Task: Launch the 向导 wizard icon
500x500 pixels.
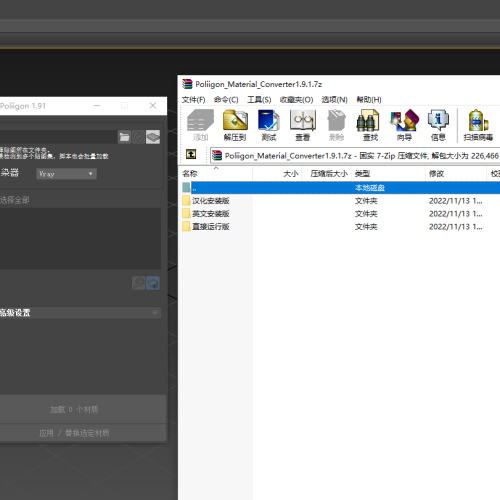Action: pyautogui.click(x=404, y=125)
